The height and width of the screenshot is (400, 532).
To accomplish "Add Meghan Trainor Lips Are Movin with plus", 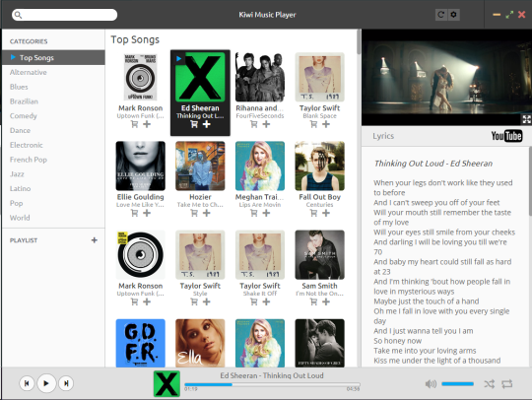I will tap(266, 213).
